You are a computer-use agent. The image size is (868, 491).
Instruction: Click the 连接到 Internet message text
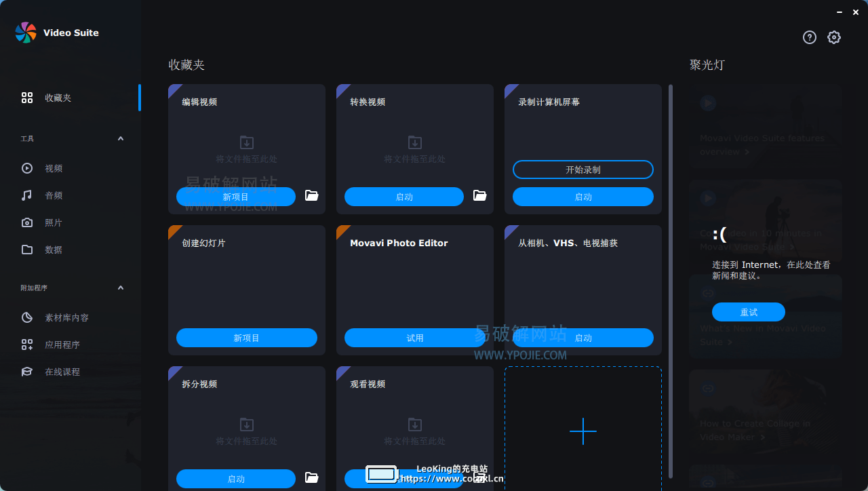[x=771, y=270]
